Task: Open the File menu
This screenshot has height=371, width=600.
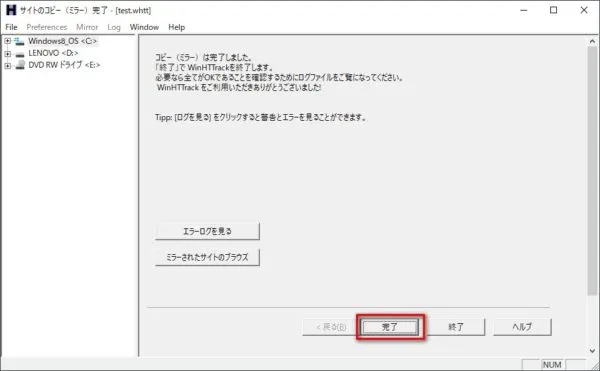Action: 11,27
